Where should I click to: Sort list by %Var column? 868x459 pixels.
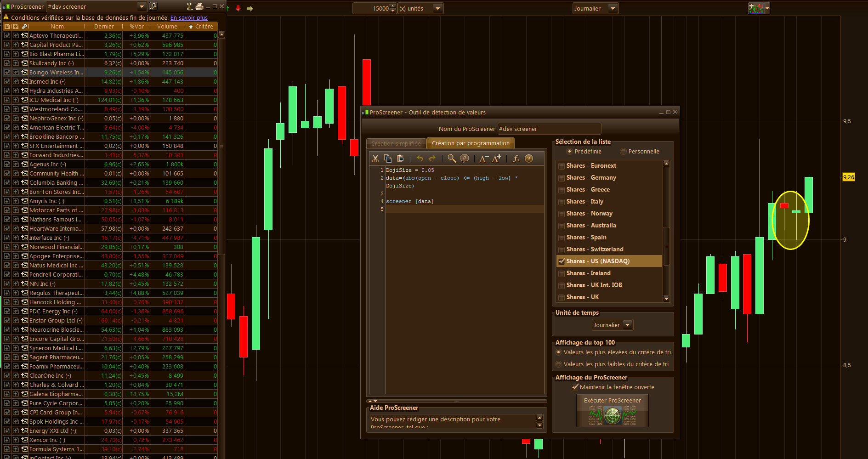click(x=136, y=27)
